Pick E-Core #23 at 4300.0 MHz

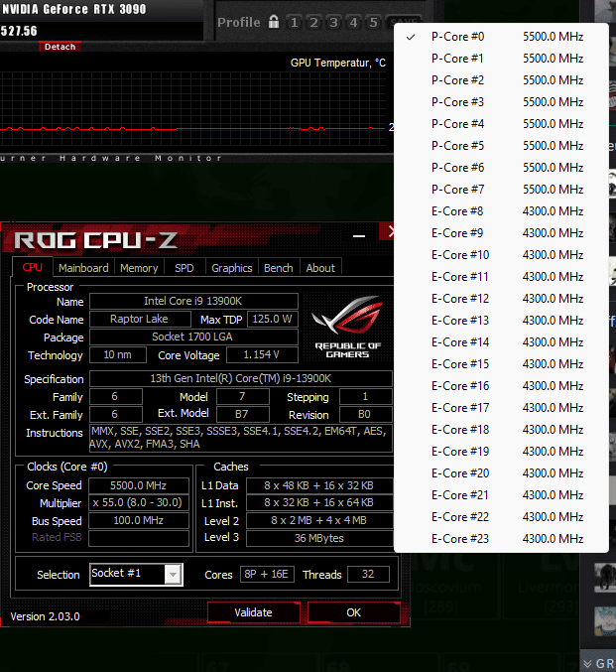tap(501, 540)
